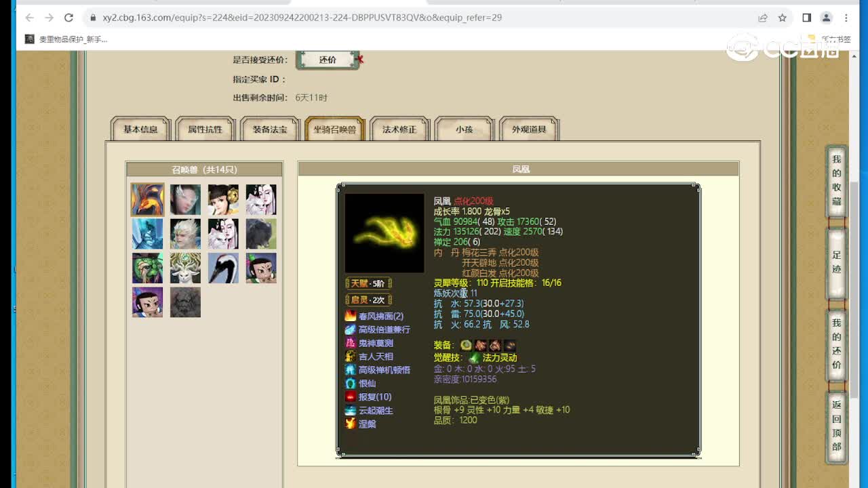Screen dimensions: 868x488
Task: Click the 凤凰 panel title bar
Action: click(519, 169)
